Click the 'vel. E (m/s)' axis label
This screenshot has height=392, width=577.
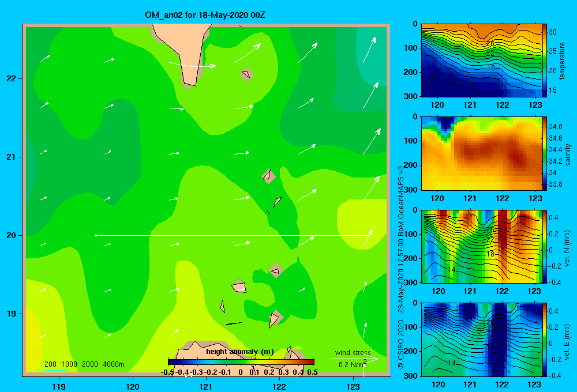(567, 341)
